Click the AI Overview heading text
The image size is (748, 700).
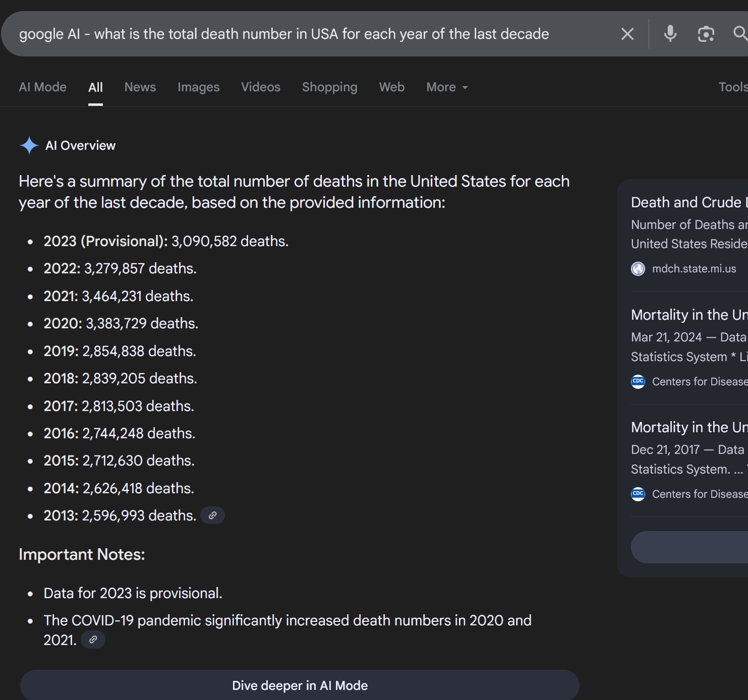(x=81, y=145)
